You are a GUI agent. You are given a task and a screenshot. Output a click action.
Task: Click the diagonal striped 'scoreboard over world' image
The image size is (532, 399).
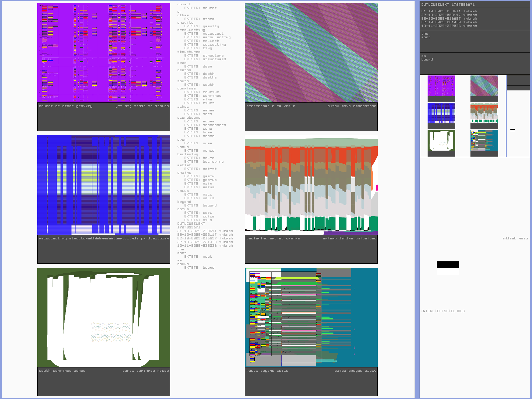point(311,53)
